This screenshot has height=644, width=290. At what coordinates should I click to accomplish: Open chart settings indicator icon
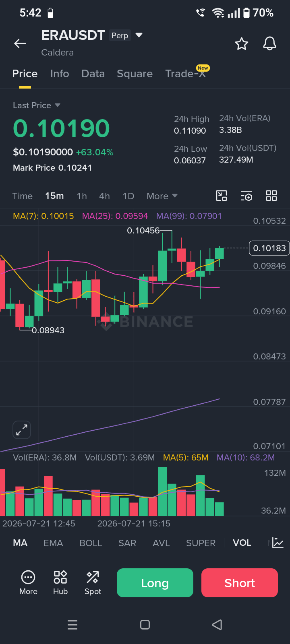click(x=246, y=196)
